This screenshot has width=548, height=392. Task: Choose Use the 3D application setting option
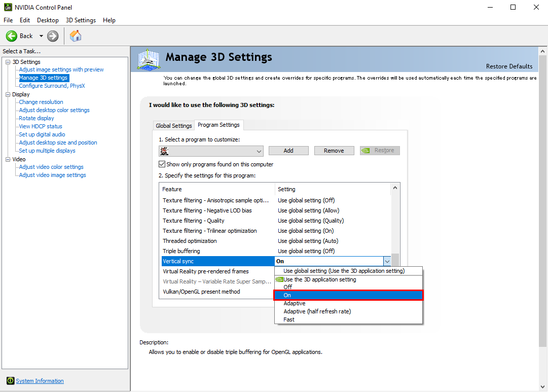click(348, 279)
